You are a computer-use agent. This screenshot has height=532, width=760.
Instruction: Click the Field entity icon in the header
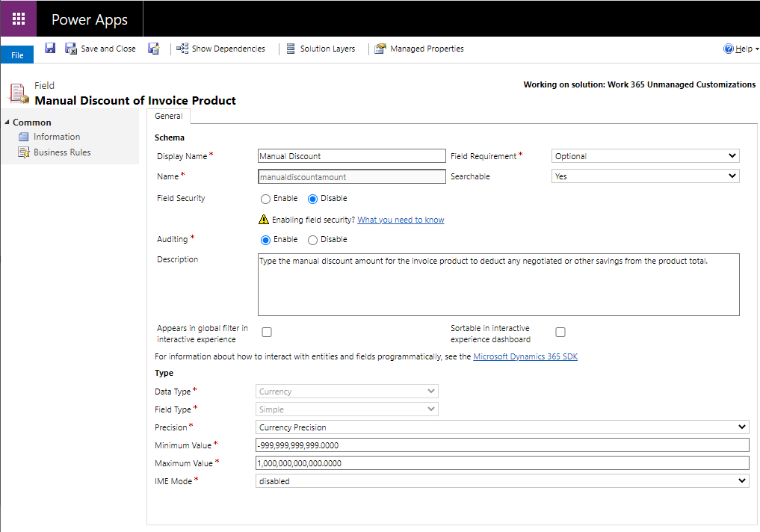point(19,93)
